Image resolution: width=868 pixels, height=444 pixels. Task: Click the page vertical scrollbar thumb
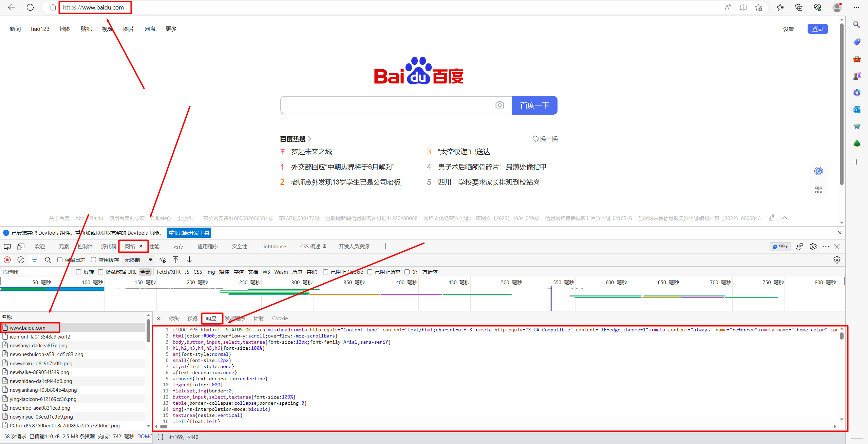point(842,103)
